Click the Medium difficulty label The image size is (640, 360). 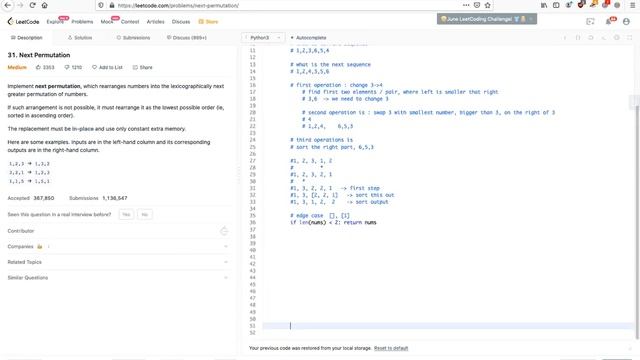pyautogui.click(x=17, y=67)
